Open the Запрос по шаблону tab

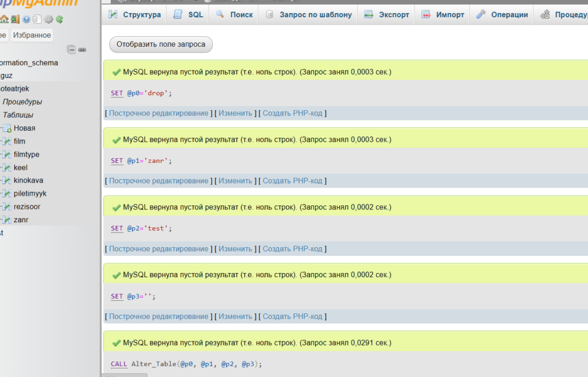click(x=308, y=14)
